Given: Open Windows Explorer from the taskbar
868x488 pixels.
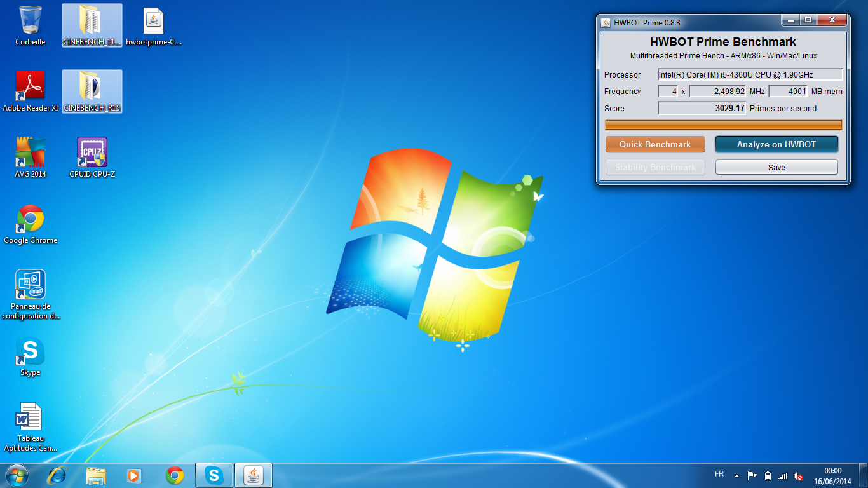Looking at the screenshot, I should point(96,475).
